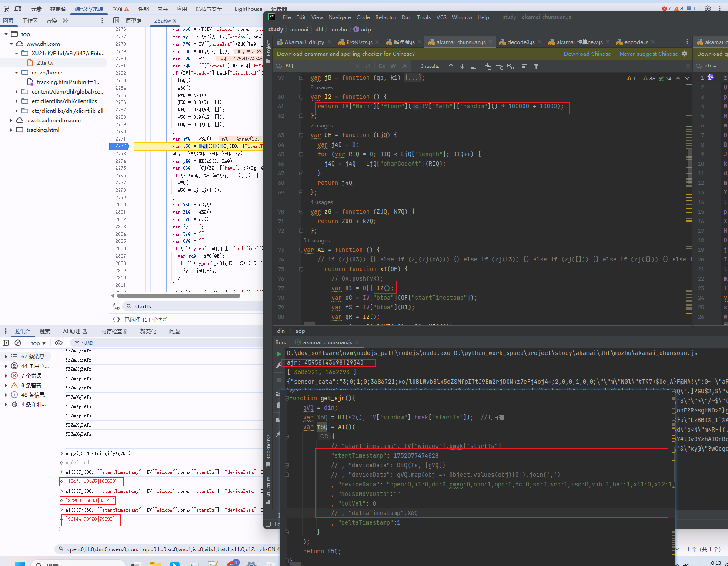Click the DevTools errors count badge
728x566 pixels.
point(666,9)
